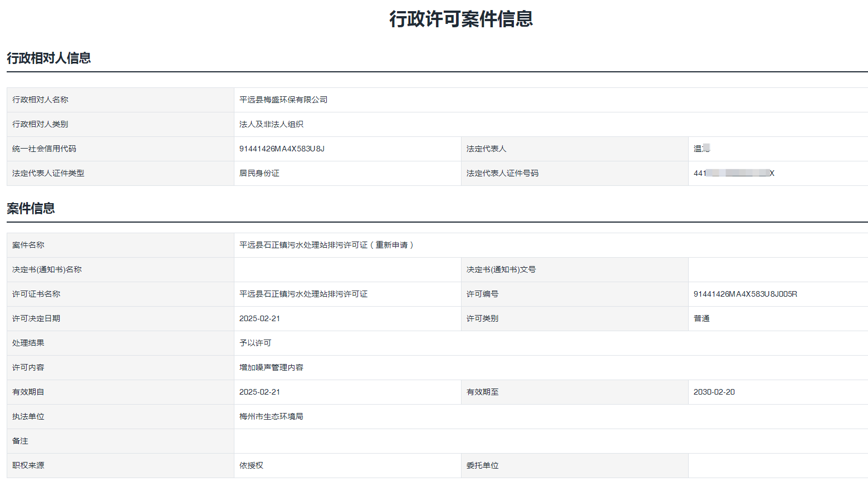This screenshot has width=868, height=482.
Task: Click the page title 行政许可案件信息
Action: point(461,19)
